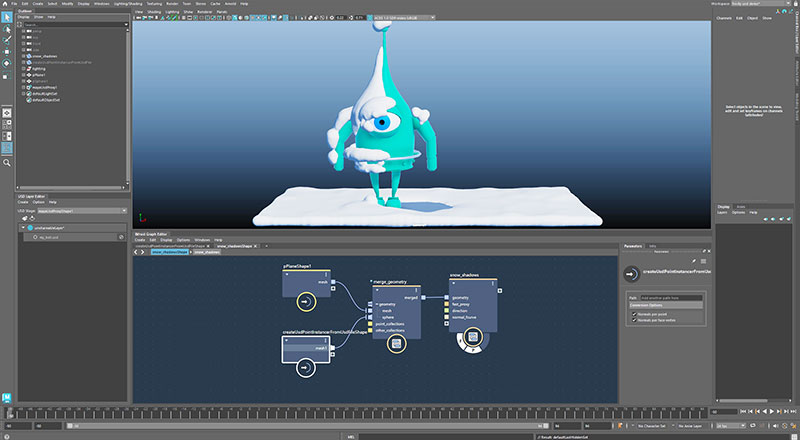Click the auto keyframe icon

(785, 426)
